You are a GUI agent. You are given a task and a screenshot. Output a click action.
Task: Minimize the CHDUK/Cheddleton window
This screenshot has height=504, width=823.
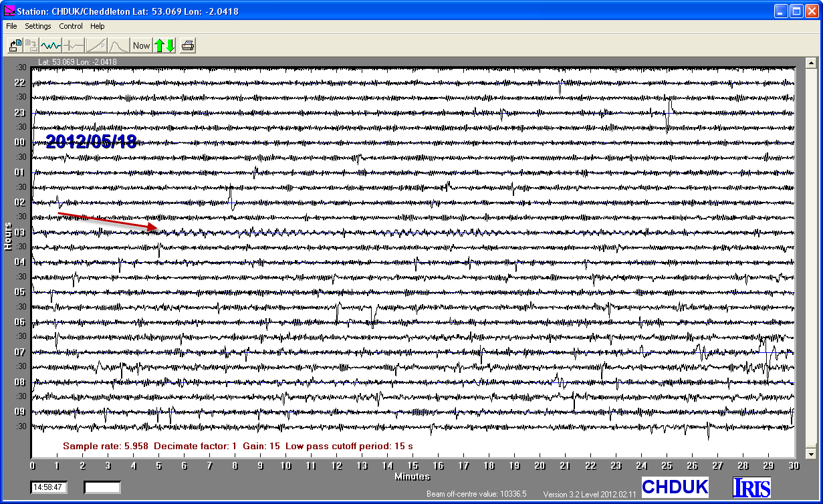782,11
